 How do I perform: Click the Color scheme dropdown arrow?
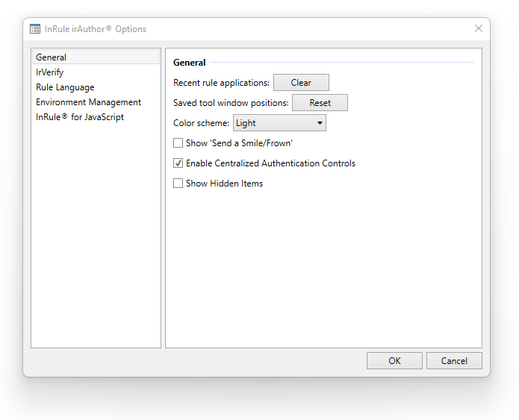[320, 123]
